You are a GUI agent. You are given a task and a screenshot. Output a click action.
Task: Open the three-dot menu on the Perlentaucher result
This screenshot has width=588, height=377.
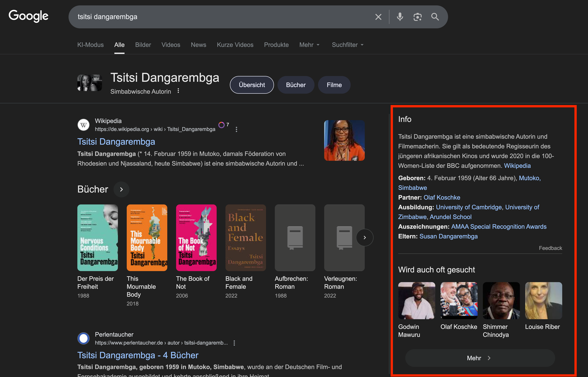[234, 343]
